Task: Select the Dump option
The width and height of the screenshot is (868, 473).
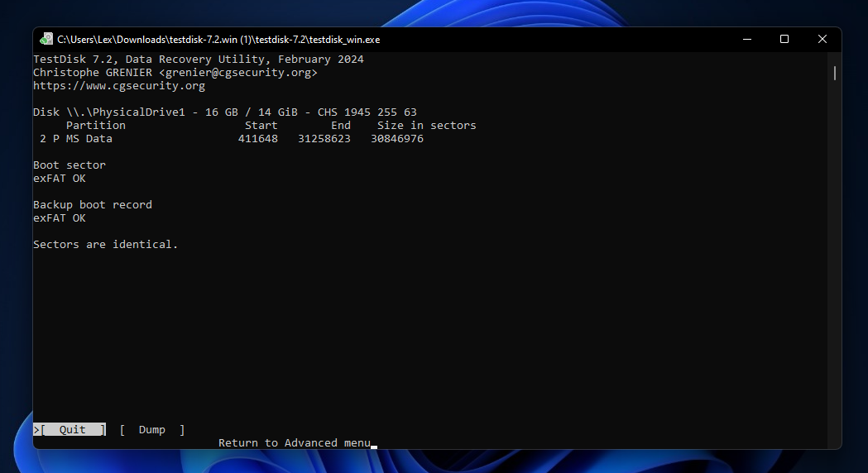Action: coord(151,430)
